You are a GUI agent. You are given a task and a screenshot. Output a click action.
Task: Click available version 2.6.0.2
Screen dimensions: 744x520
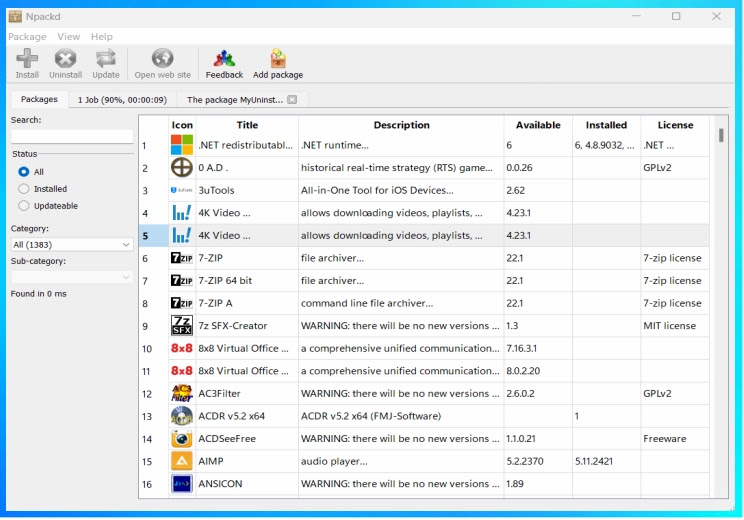pos(520,393)
